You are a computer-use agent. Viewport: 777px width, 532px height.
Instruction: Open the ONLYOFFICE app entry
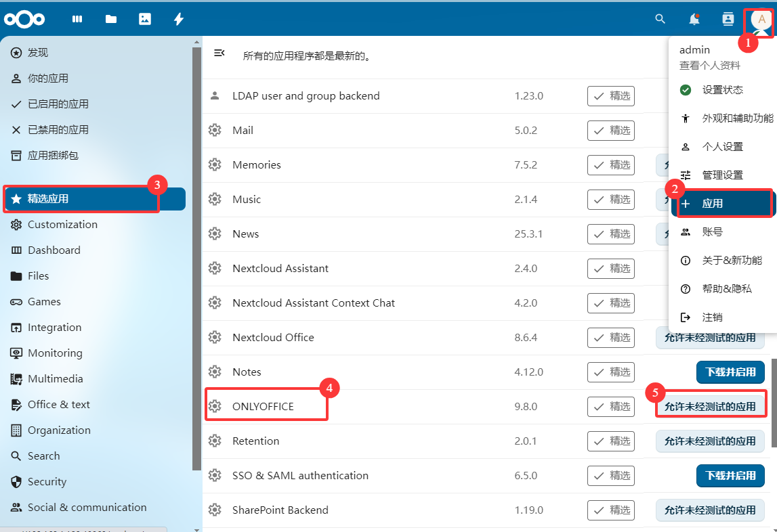(x=264, y=407)
